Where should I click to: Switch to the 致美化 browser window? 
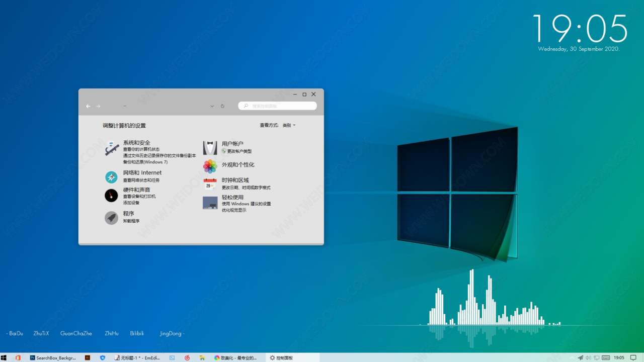pyautogui.click(x=236, y=357)
